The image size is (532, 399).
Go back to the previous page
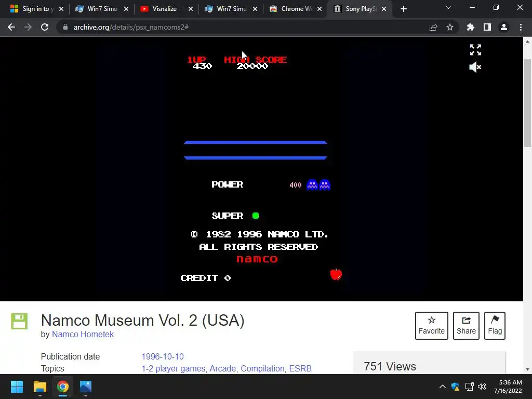pos(11,27)
